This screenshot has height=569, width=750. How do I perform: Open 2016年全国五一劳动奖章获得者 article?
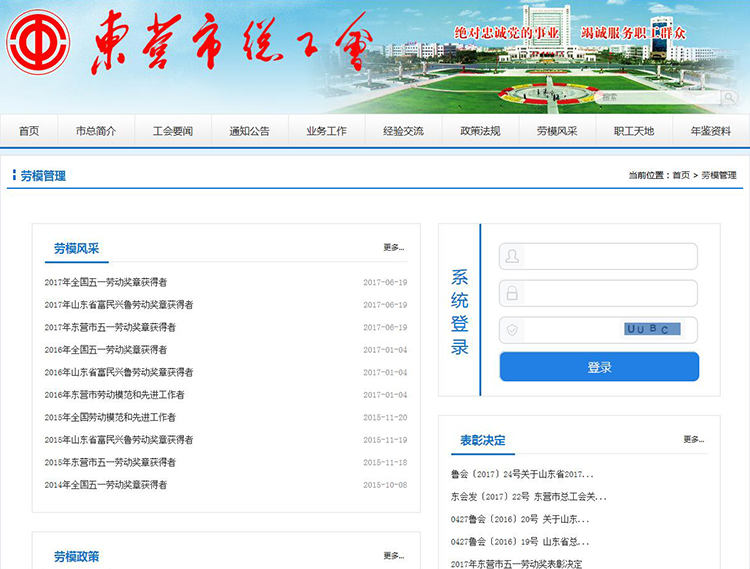(x=106, y=350)
